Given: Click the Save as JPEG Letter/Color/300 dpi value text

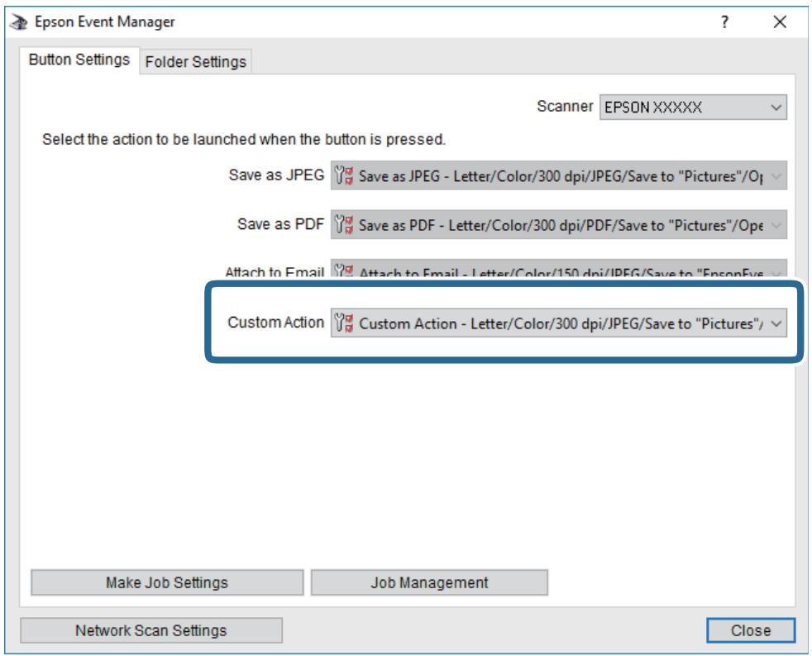Looking at the screenshot, I should [x=561, y=176].
